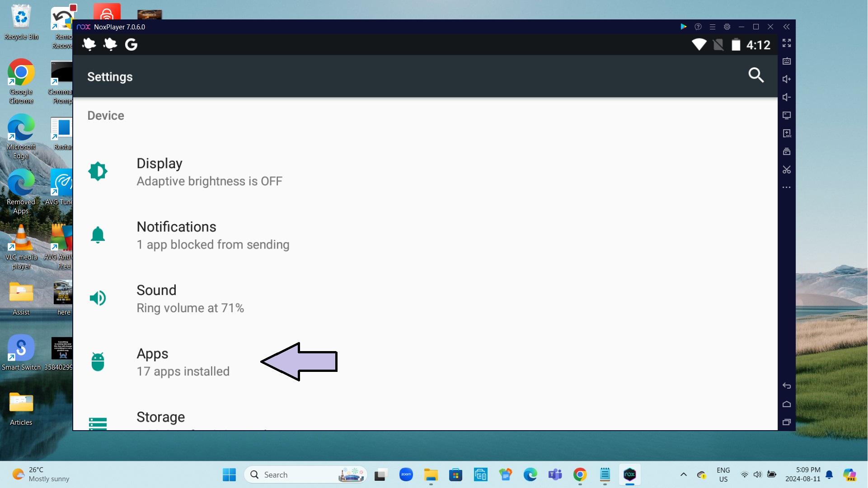Expand Storage section details
The height and width of the screenshot is (488, 868).
pyautogui.click(x=160, y=417)
